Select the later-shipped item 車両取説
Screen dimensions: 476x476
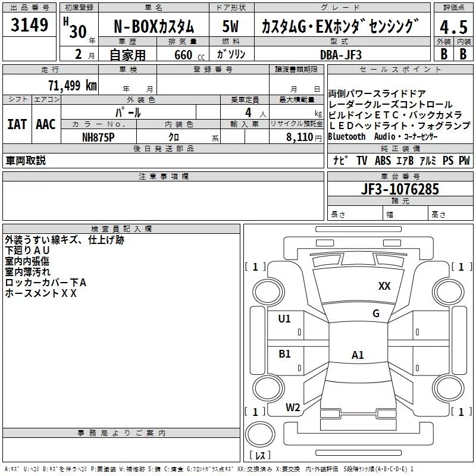click(26, 161)
